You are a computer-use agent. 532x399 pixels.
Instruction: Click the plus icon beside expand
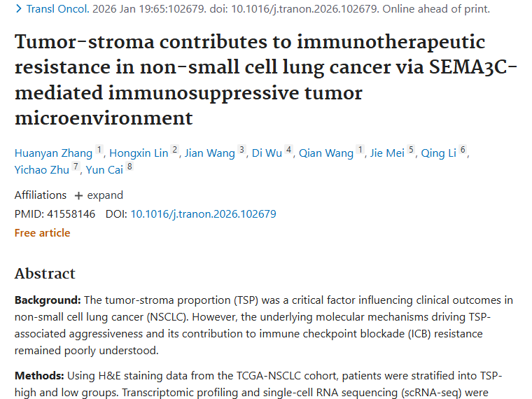(78, 195)
